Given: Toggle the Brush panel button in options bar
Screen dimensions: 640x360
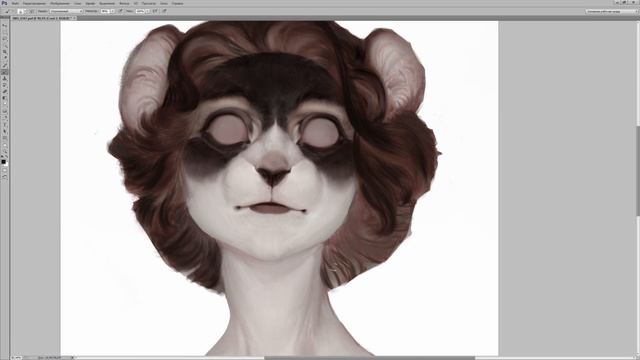Looking at the screenshot, I should coord(31,11).
